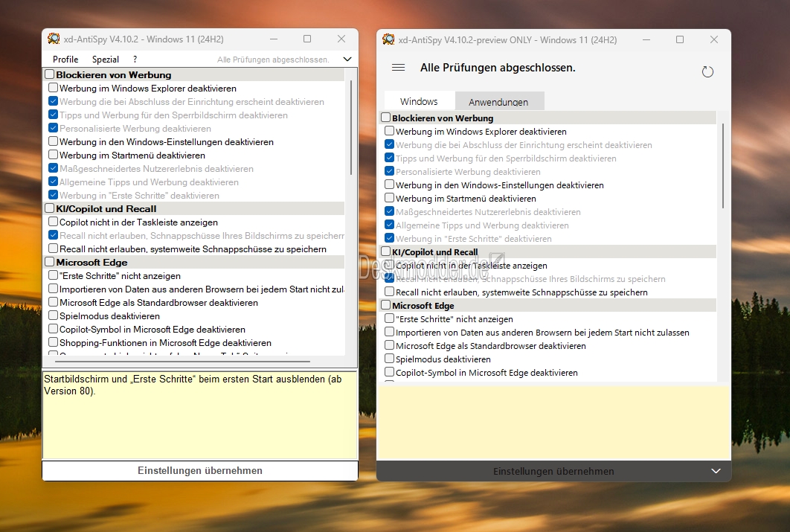Select 'Importieren von Daten aus anderen Browsern' text in left window
Viewport: 790px width, 532px height.
[202, 289]
